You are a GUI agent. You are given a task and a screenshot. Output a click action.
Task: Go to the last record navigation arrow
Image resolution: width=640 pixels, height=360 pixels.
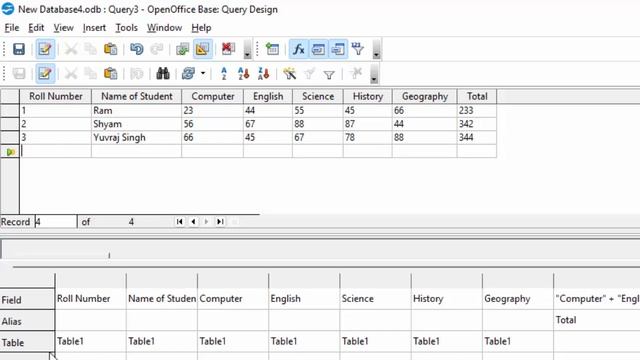(220, 222)
